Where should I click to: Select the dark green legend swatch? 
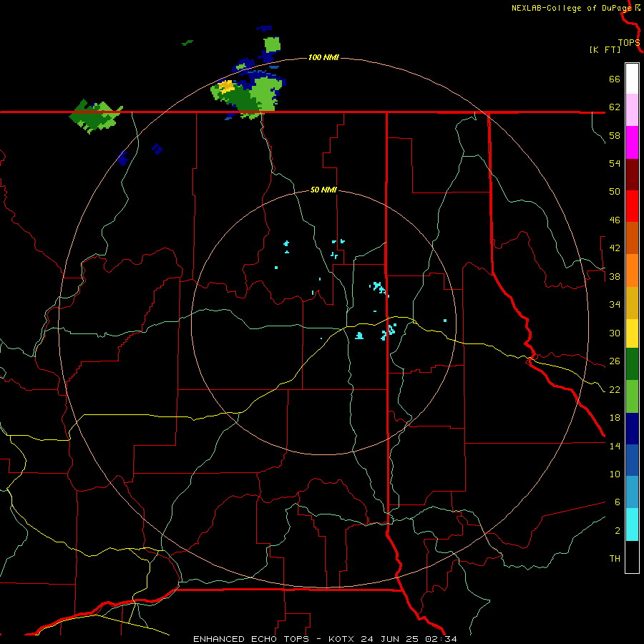point(632,364)
